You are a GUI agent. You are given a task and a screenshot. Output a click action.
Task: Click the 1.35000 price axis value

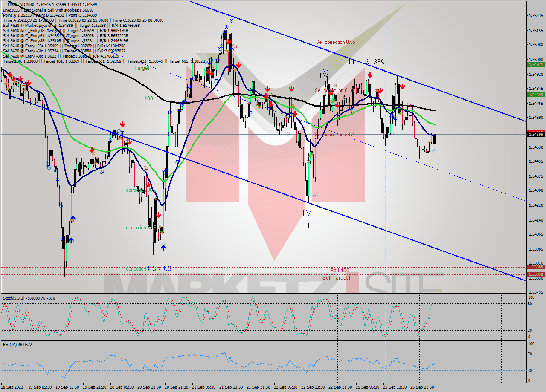pyautogui.click(x=535, y=59)
